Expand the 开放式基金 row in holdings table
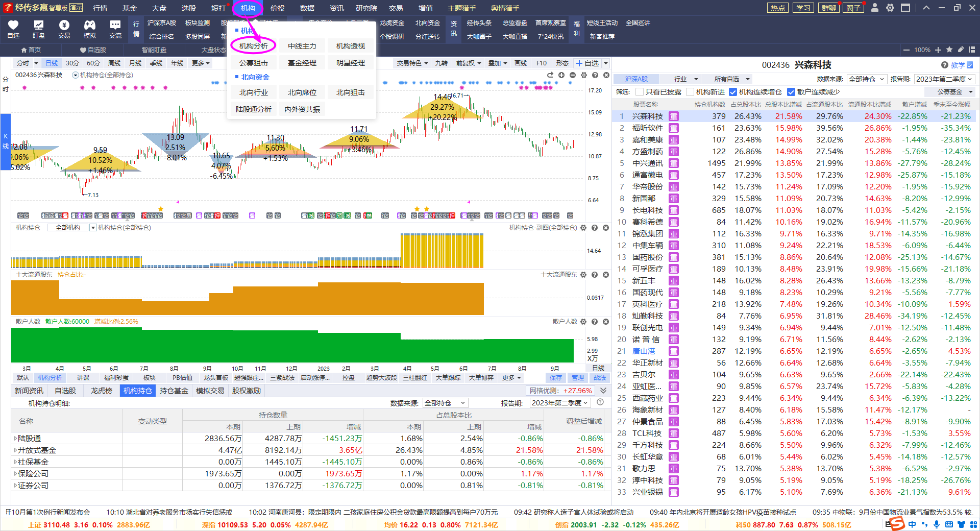Screen dimensions: 980x531 (x=15, y=450)
